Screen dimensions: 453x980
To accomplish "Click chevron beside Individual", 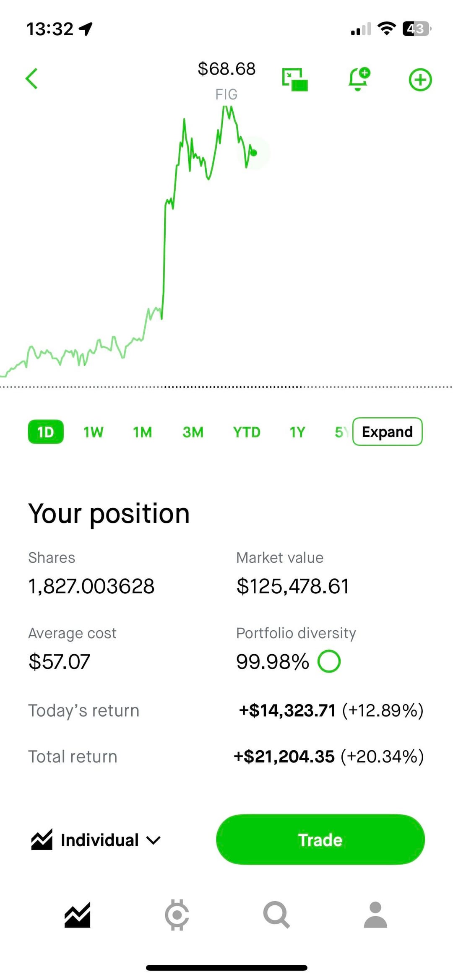I will [x=154, y=840].
